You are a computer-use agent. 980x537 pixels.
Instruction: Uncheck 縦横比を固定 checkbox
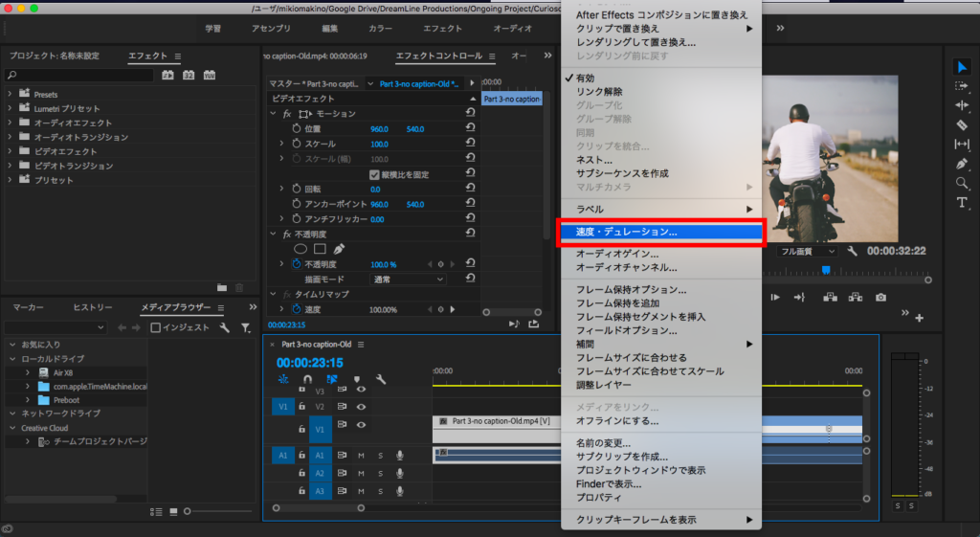(374, 174)
